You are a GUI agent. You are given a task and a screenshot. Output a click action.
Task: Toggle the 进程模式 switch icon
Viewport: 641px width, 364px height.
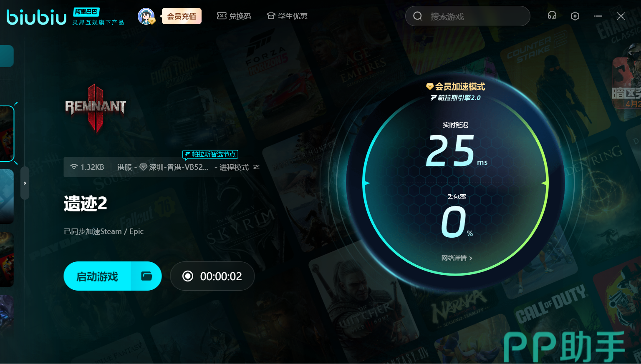(256, 167)
